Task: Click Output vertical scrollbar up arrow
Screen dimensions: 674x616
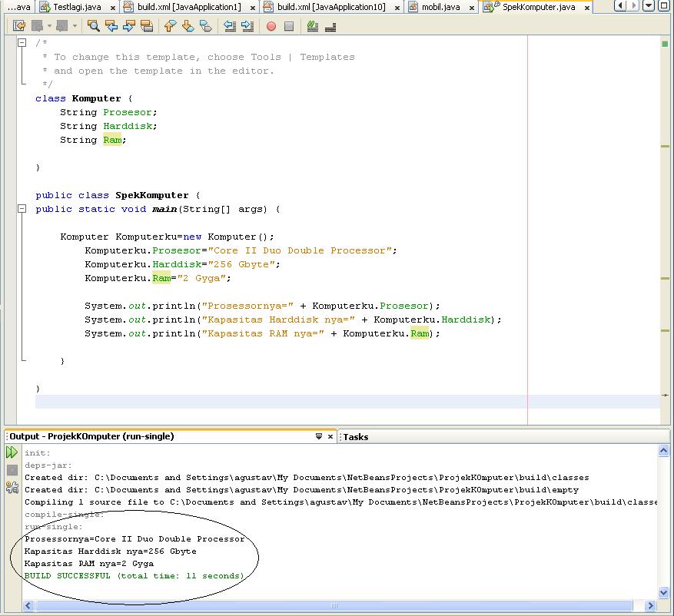Action: [x=663, y=450]
